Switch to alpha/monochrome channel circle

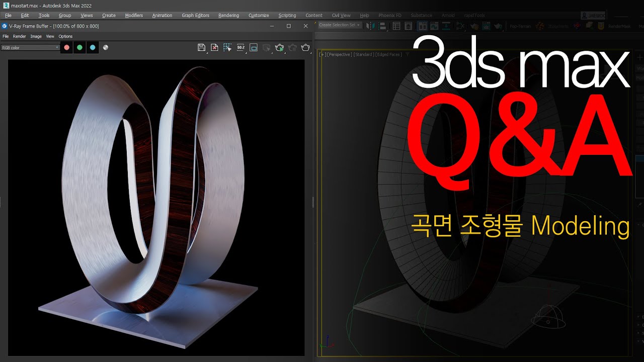[x=106, y=48]
